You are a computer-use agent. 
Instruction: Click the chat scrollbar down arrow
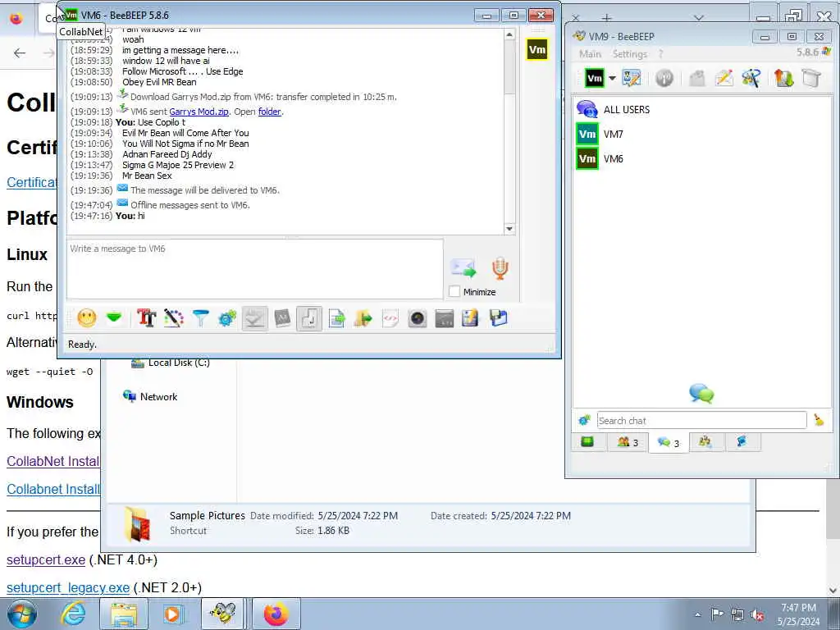point(509,229)
